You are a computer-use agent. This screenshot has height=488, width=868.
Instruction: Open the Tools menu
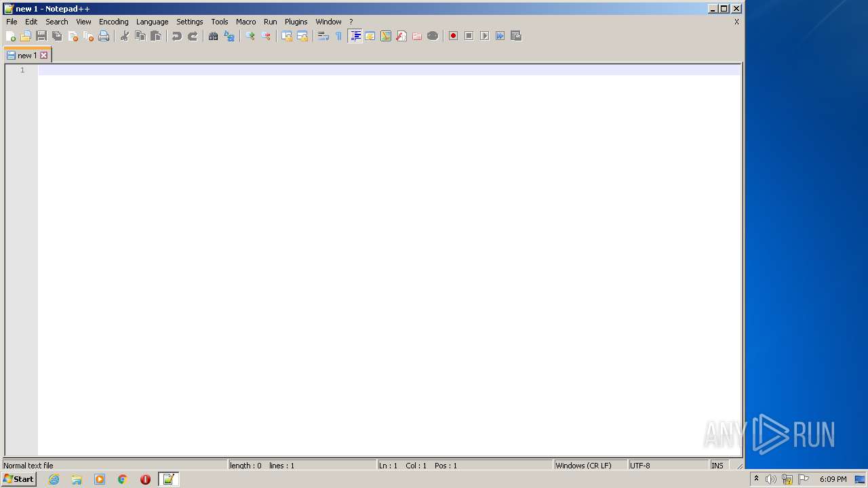[x=220, y=22]
